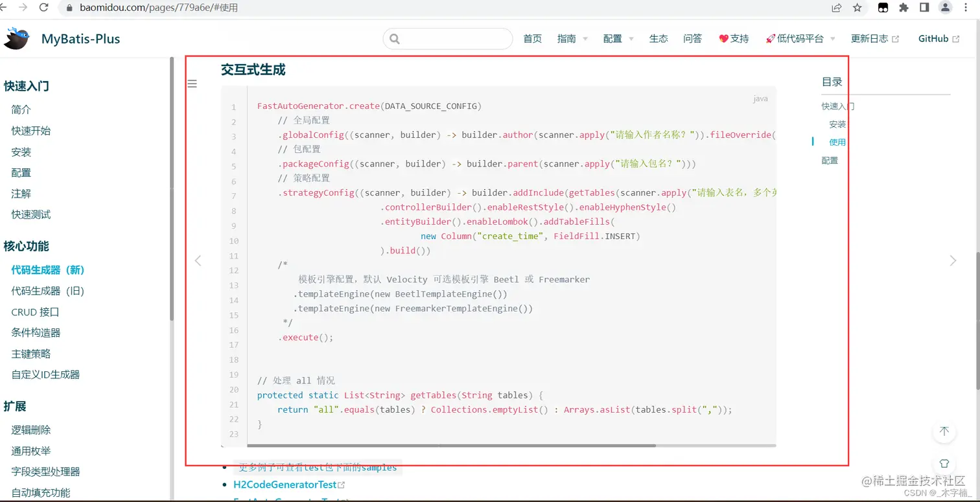The image size is (980, 502).
Task: Open the 问答 nav item
Action: 692,39
